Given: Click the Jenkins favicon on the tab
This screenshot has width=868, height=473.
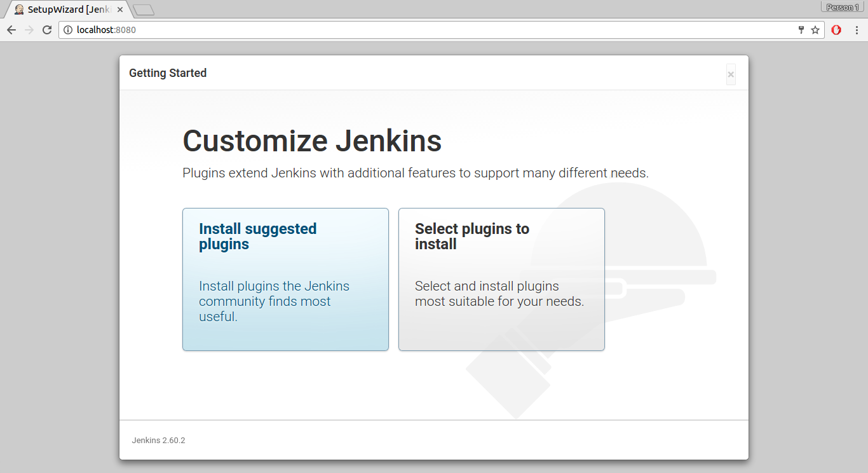Looking at the screenshot, I should click(19, 10).
